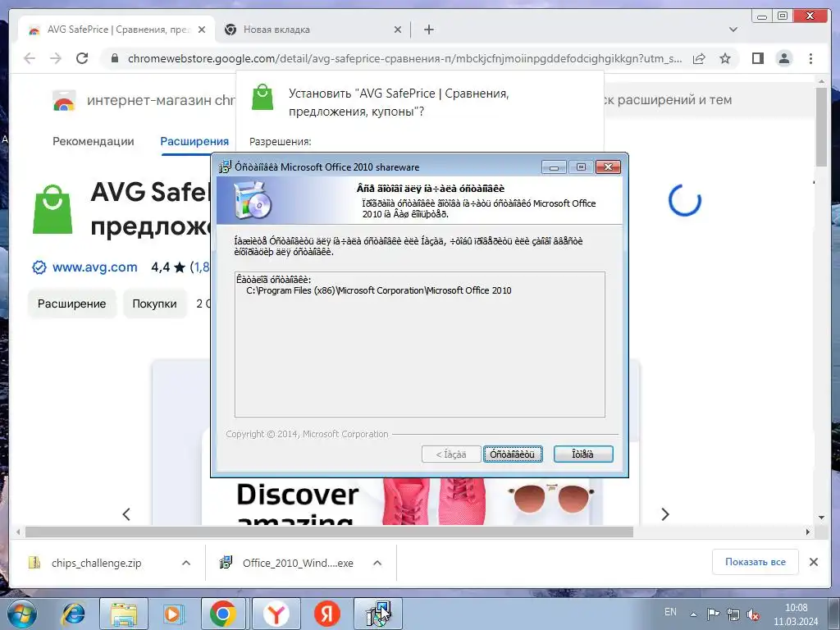Open the Chrome side panel icon
This screenshot has width=840, height=630.
tap(757, 58)
